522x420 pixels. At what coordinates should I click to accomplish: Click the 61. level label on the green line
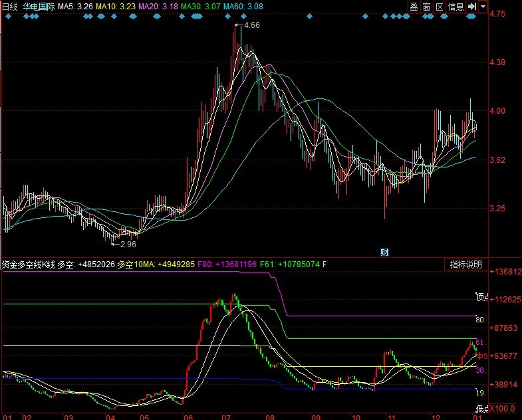tap(481, 342)
